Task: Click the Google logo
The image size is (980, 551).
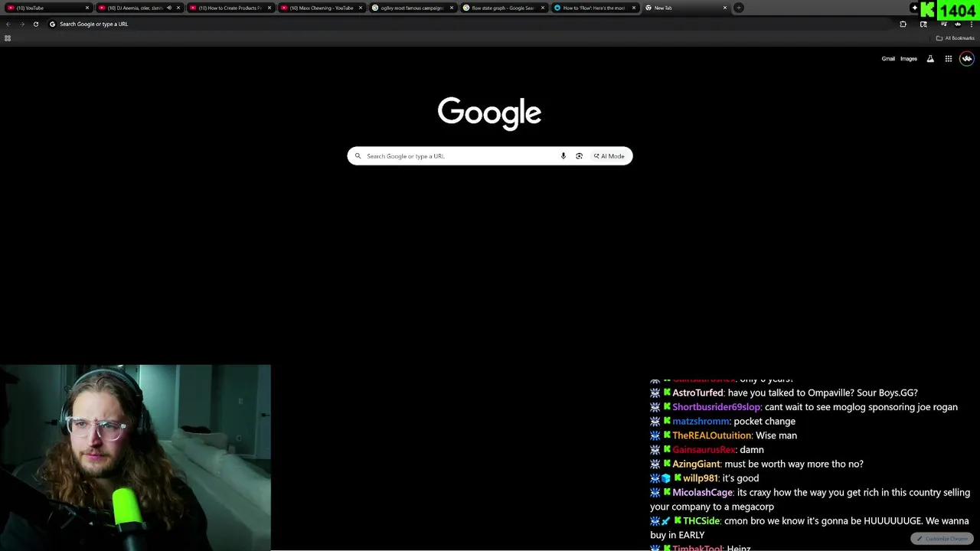Action: point(490,112)
